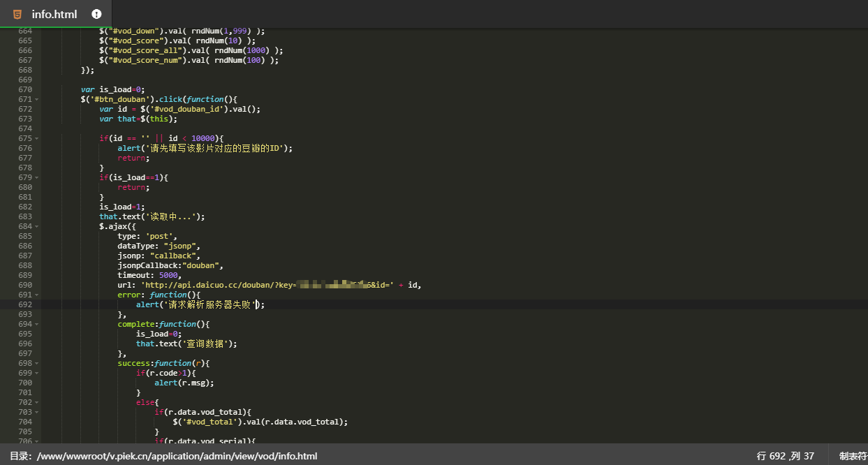Image resolution: width=868 pixels, height=465 pixels.
Task: Click the unsaved warning icon on info.html tab
Action: 96,14
